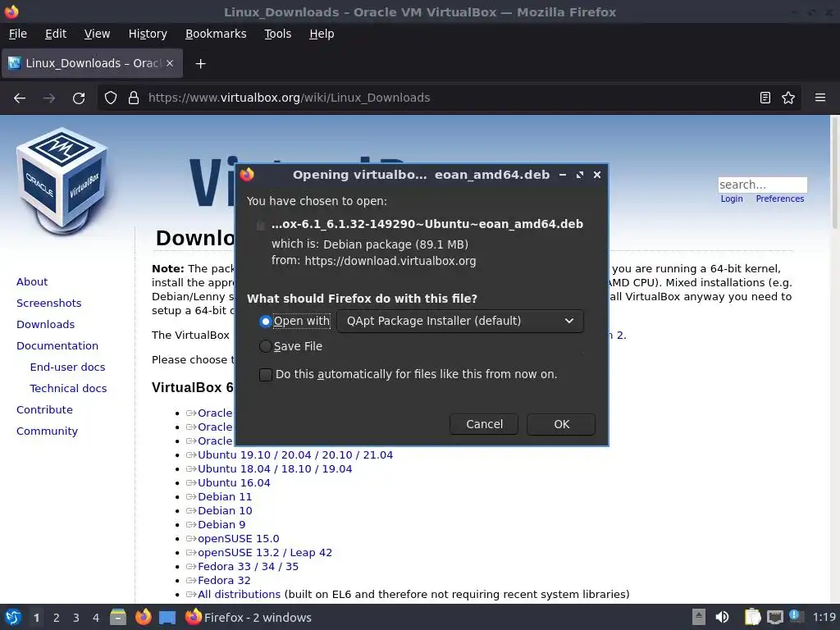Select the 'Save File' radio button
This screenshot has width=840, height=630.
coord(265,347)
